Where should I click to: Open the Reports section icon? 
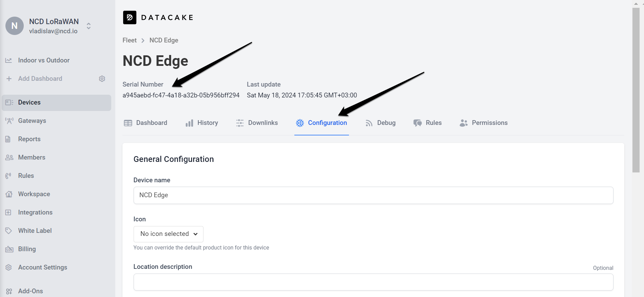[x=8, y=139]
